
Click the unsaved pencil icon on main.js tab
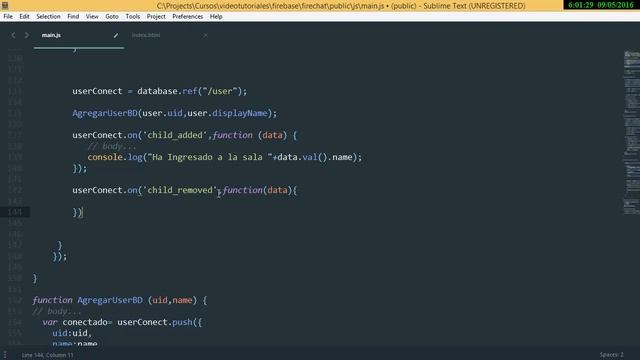point(116,35)
